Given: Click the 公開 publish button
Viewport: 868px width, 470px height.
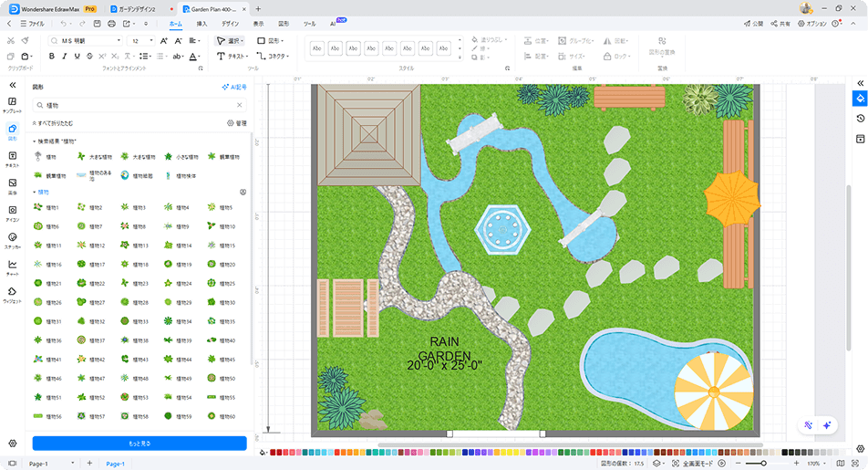Looking at the screenshot, I should (x=753, y=24).
